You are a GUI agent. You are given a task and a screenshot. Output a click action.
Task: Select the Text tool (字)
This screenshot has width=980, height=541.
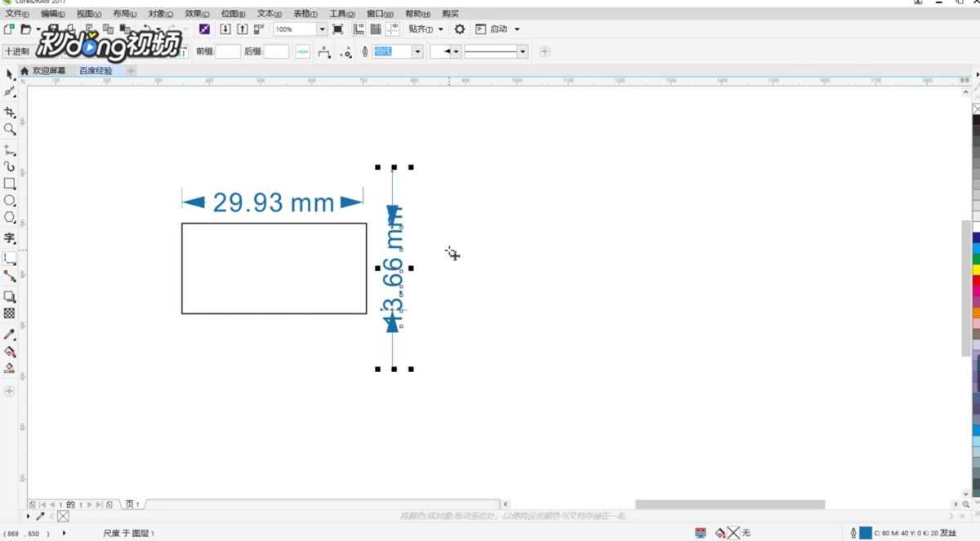tap(10, 238)
